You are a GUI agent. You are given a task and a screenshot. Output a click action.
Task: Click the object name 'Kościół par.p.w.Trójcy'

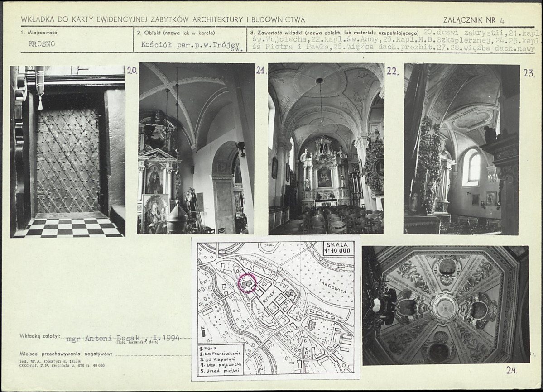(191, 45)
